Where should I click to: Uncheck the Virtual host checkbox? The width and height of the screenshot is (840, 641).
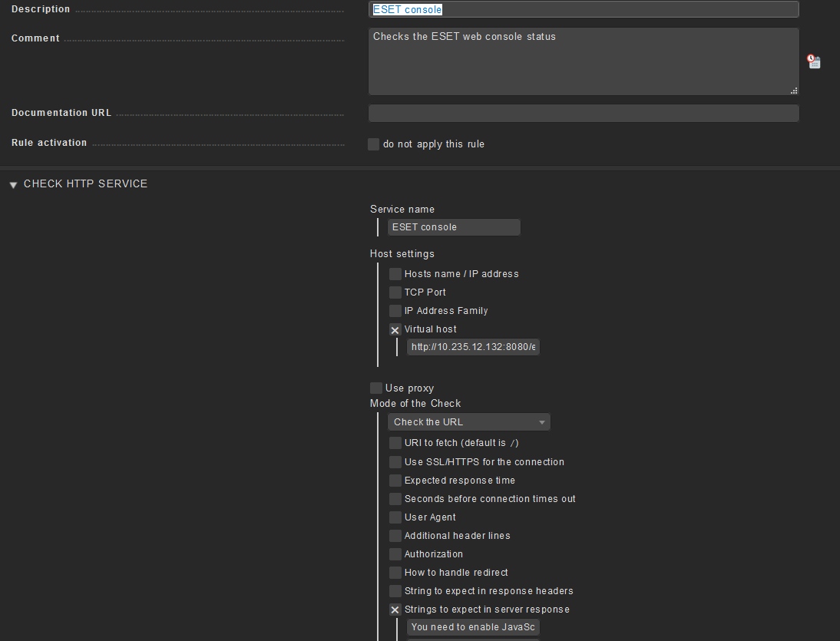(x=395, y=329)
